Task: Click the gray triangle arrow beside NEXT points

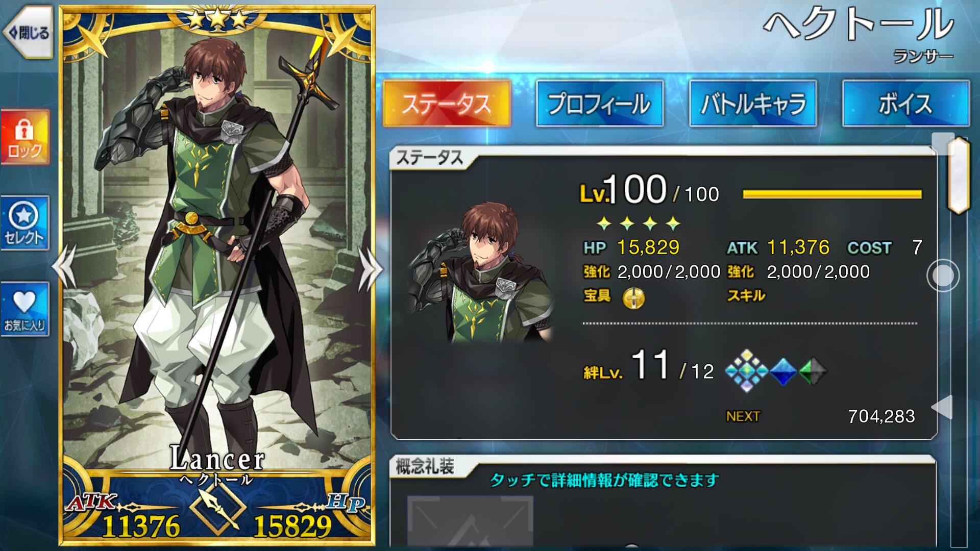Action: coord(942,407)
